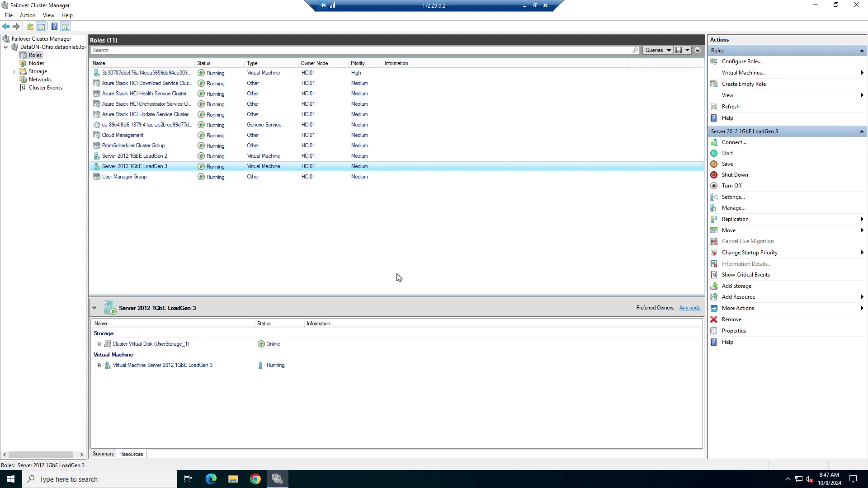Image resolution: width=868 pixels, height=488 pixels.
Task: Open the Virtual Machines submenu
Action: point(787,73)
